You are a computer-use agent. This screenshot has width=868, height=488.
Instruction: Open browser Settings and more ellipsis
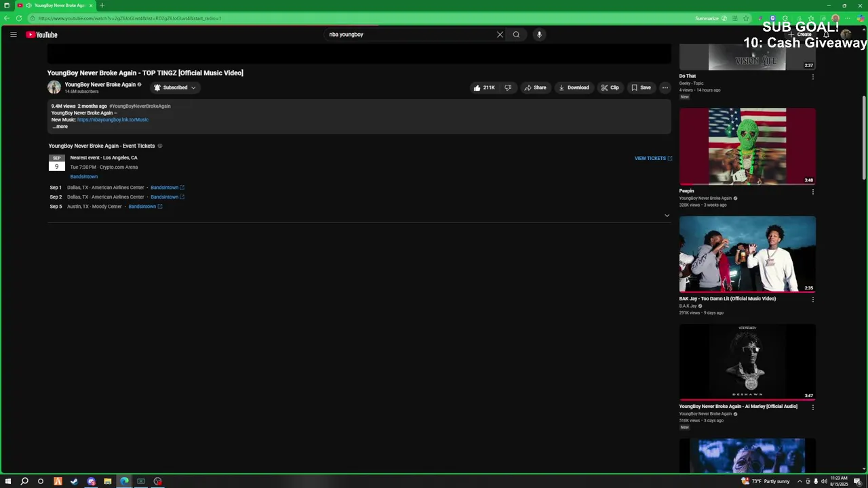[848, 18]
